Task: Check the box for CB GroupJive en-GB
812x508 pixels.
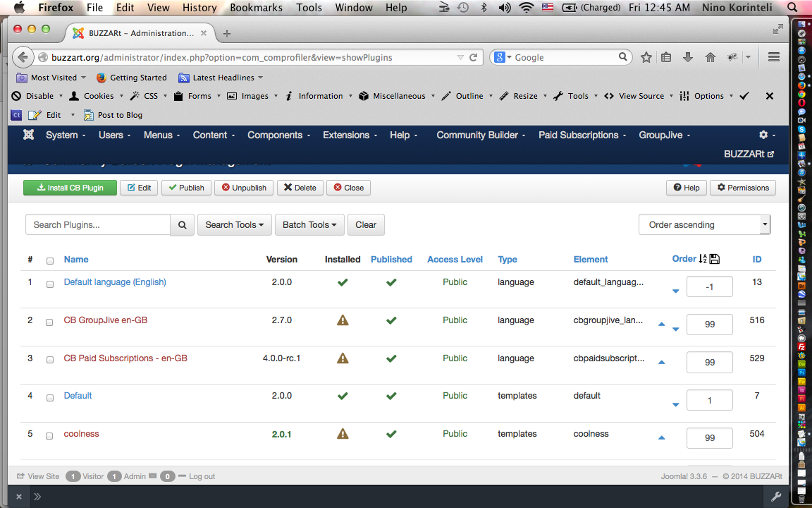Action: point(50,322)
